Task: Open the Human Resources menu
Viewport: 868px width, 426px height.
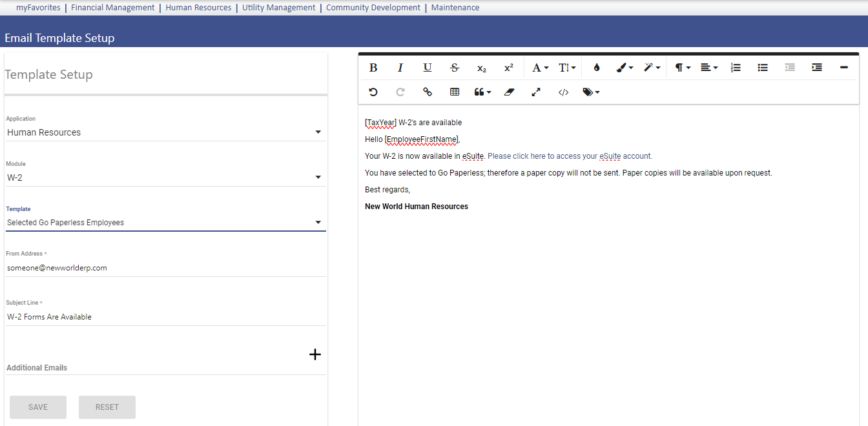Action: [198, 7]
